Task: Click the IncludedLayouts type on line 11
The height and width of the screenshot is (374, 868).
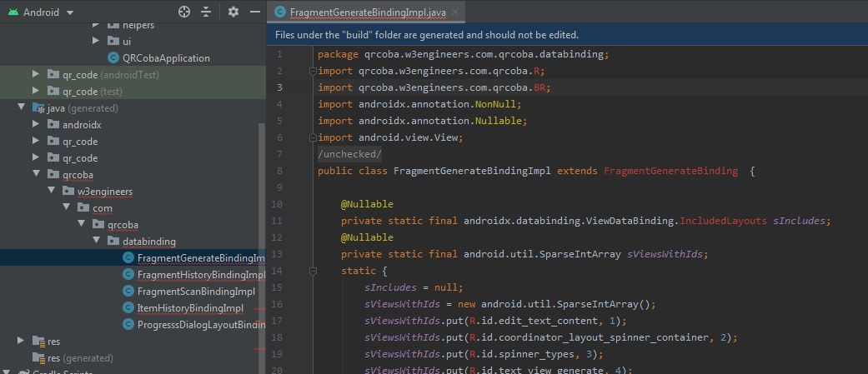Action: pos(723,221)
